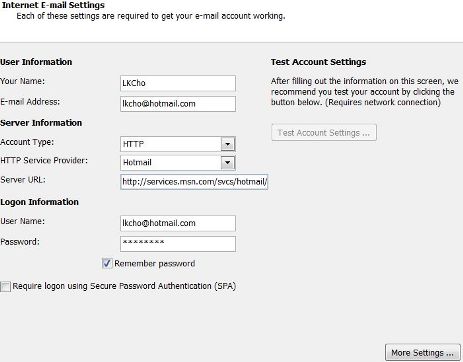Click the Remember password label
This screenshot has height=362, width=463.
pyautogui.click(x=155, y=264)
